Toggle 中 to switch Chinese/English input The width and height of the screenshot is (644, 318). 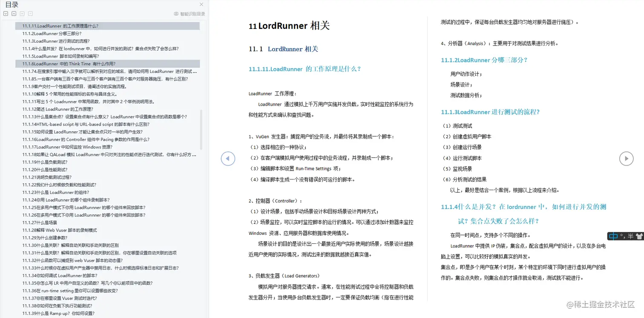point(613,236)
